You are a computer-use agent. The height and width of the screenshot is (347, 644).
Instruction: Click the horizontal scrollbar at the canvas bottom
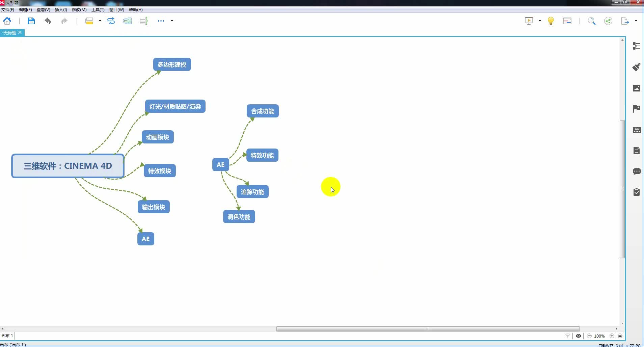point(428,329)
